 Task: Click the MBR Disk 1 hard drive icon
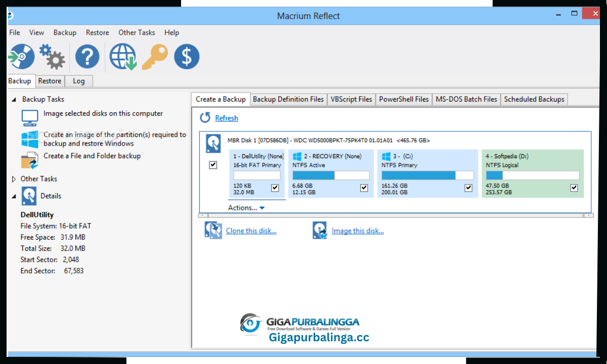coord(213,144)
